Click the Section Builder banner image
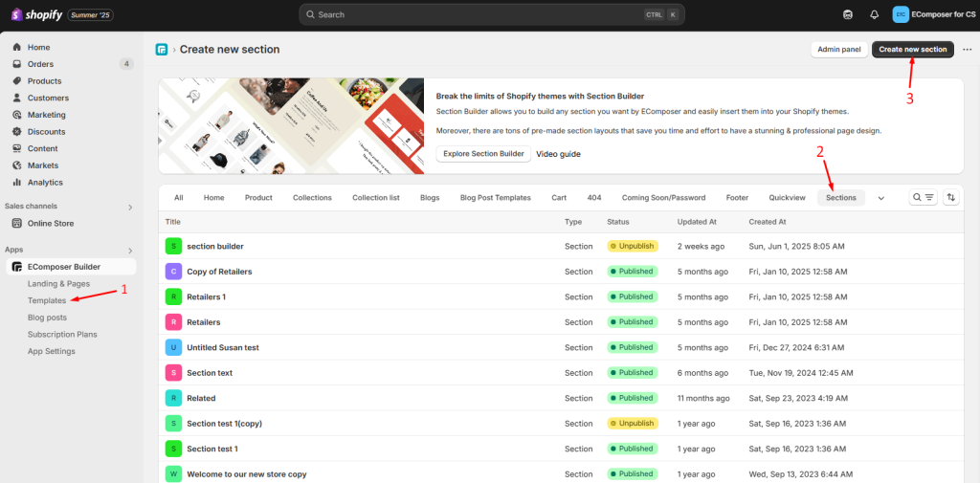The height and width of the screenshot is (483, 980). click(x=291, y=125)
